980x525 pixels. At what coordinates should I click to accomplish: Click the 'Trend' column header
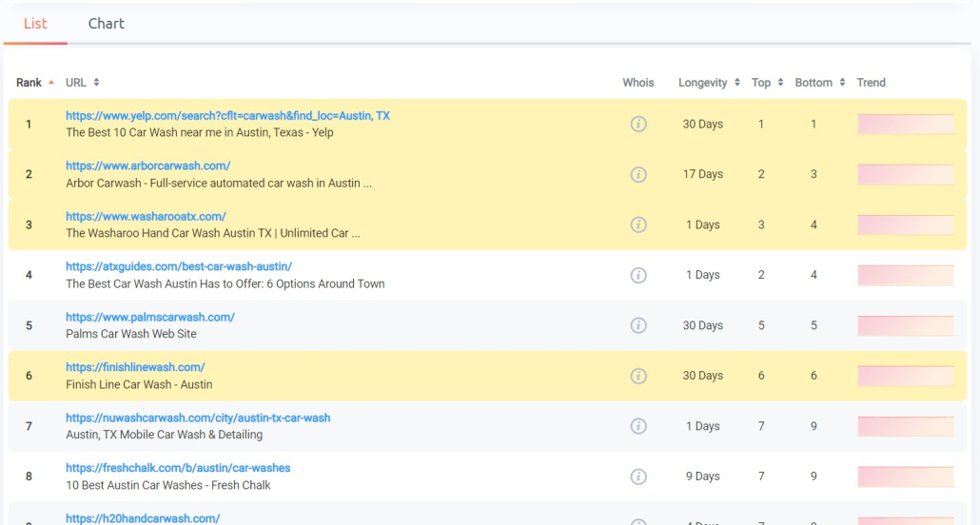872,83
